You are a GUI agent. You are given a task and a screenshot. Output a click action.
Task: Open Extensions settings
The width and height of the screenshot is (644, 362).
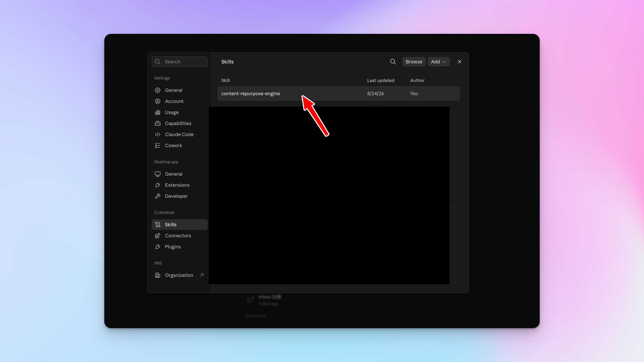click(x=177, y=185)
